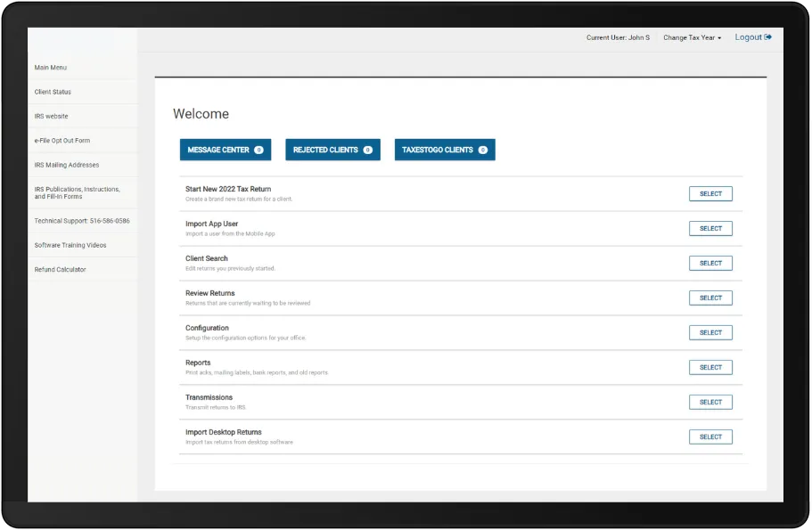Select Start New 2022 Tax Return
This screenshot has height=530, width=812.
pos(710,193)
